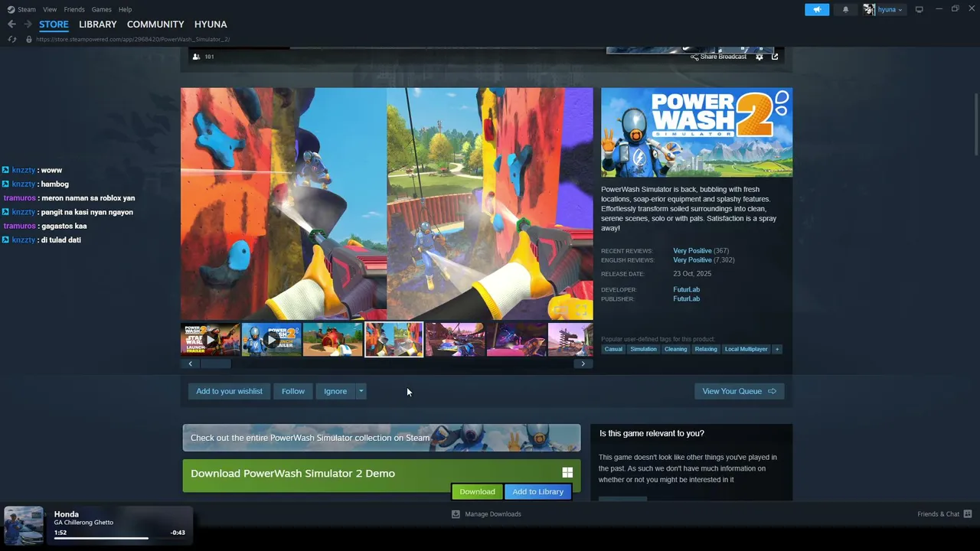
Task: Open the Games menu
Action: 101,9
